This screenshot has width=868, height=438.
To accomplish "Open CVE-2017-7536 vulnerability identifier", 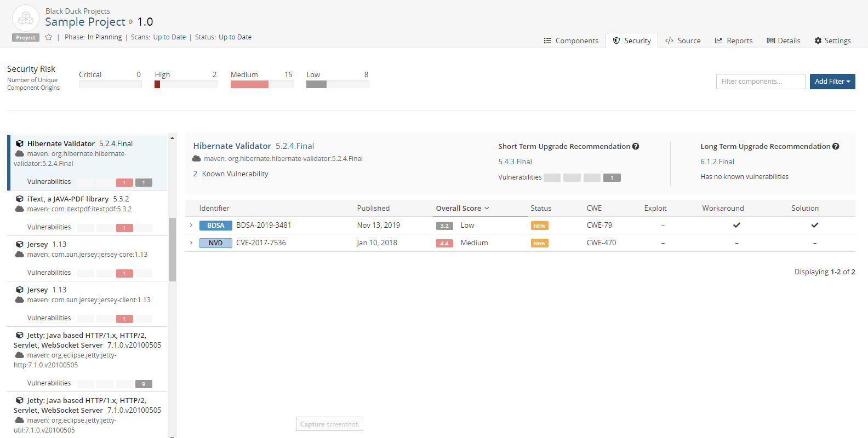I will (x=261, y=243).
